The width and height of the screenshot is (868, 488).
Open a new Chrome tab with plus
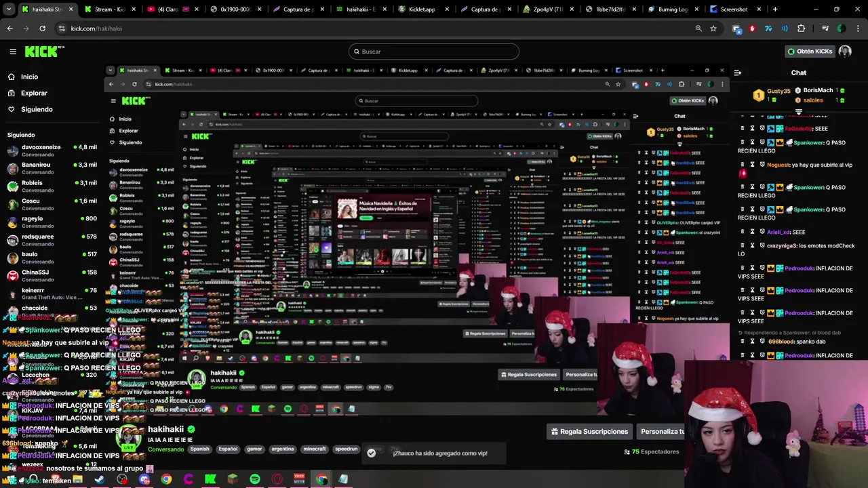pos(775,9)
